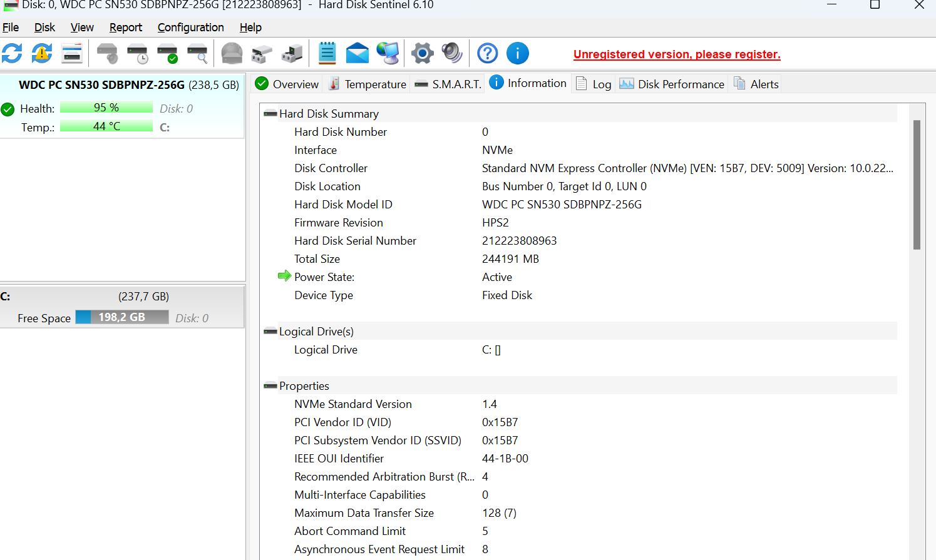This screenshot has height=560, width=936.
Task: Click the disk with clock toolbar icon
Action: (137, 54)
